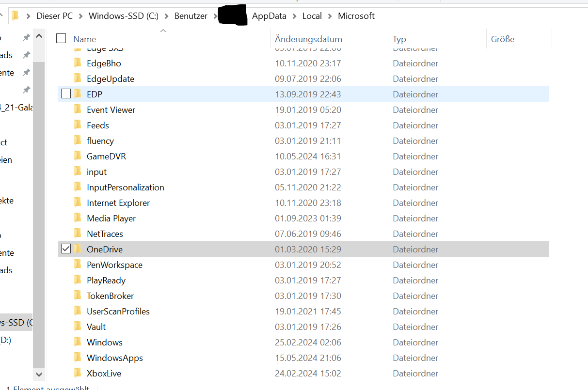The image size is (588, 390).
Task: Click the input folder icon
Action: point(78,172)
